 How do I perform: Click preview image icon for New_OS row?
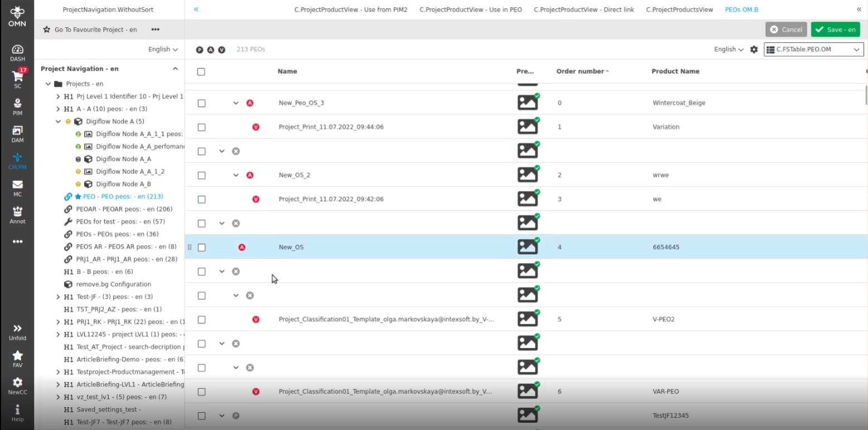click(x=528, y=247)
